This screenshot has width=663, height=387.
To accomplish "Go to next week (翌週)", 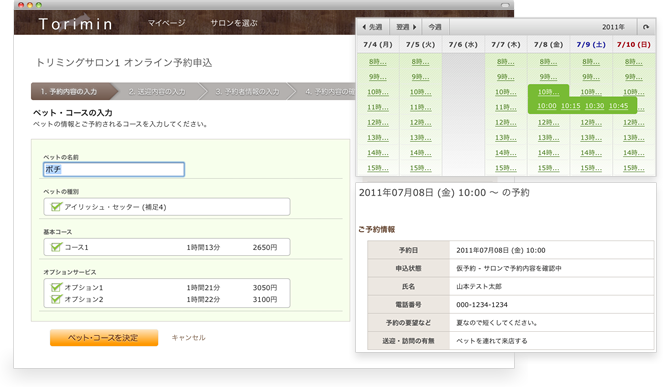I will coord(406,27).
